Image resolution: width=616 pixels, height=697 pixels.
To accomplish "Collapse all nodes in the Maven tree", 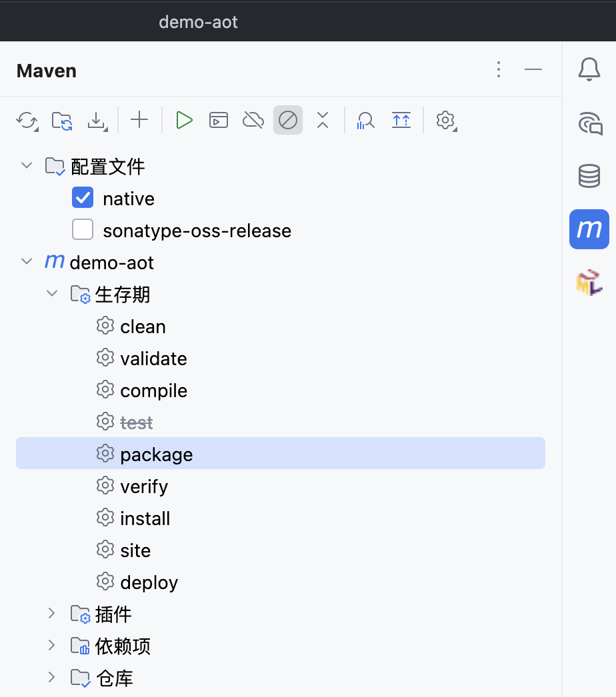I will [x=323, y=120].
